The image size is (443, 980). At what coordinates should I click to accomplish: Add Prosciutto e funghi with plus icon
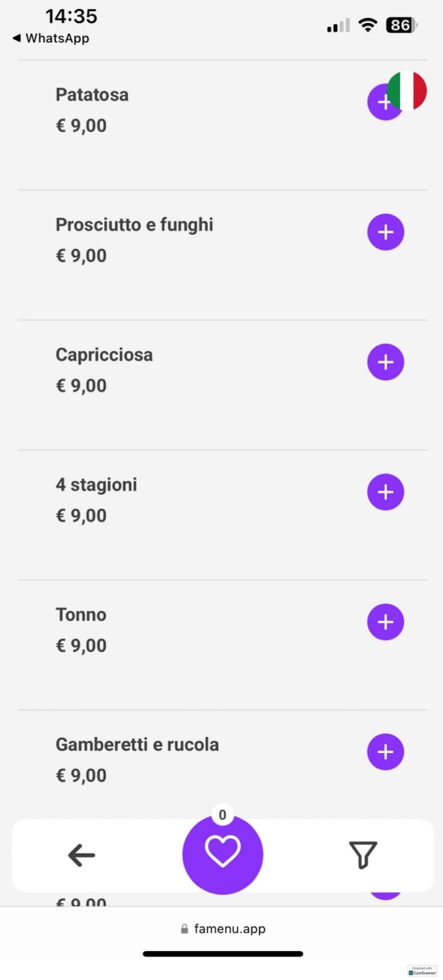[x=386, y=232]
